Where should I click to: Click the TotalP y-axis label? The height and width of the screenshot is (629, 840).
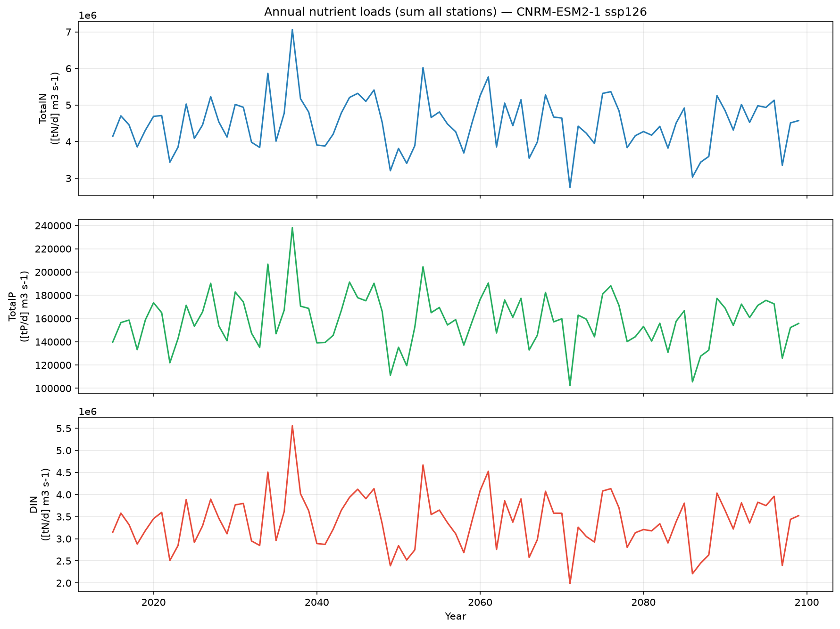tap(18, 306)
